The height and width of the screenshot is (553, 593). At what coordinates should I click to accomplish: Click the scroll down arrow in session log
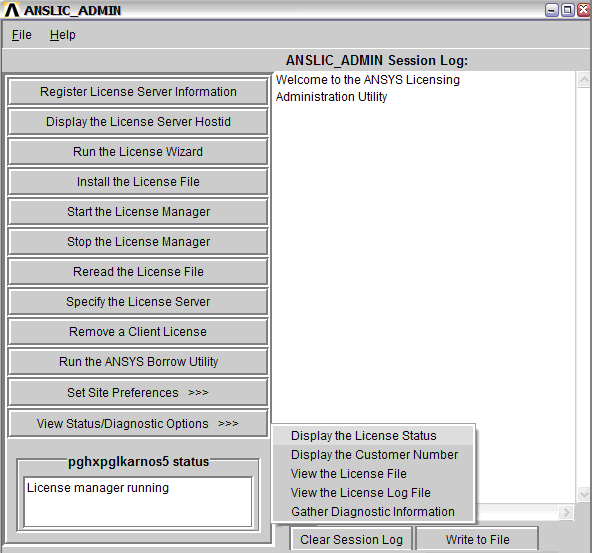click(584, 494)
